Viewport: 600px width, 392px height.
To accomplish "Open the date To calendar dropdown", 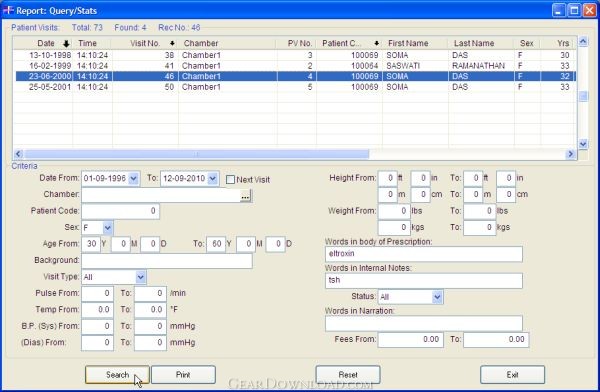I will point(213,178).
